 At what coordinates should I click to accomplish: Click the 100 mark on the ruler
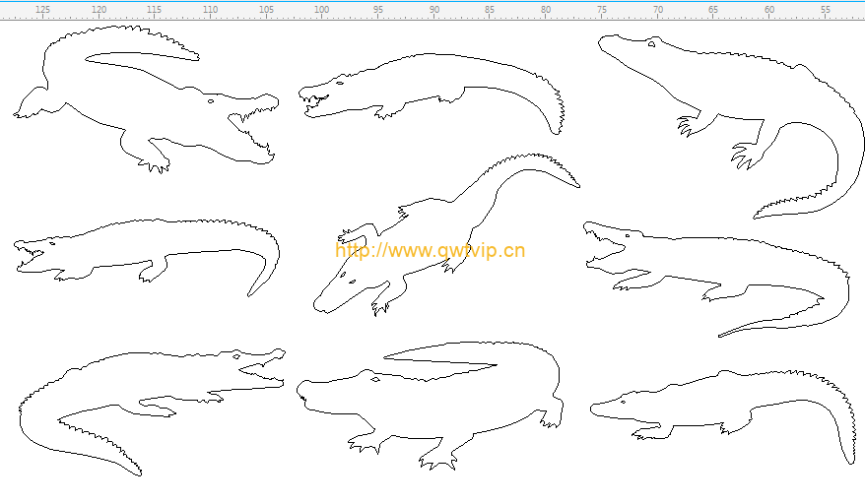pyautogui.click(x=321, y=10)
